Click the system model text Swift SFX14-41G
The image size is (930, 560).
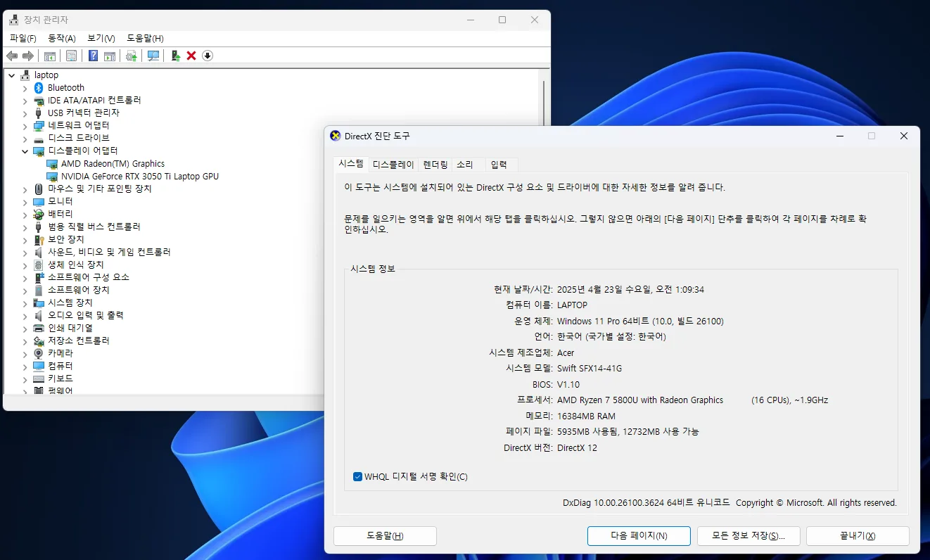590,369
